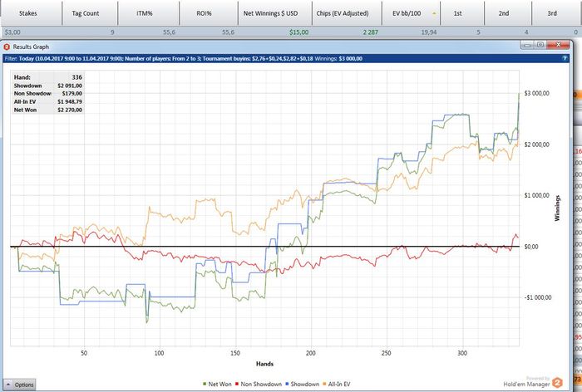Expand the Options panel

[x=20, y=385]
